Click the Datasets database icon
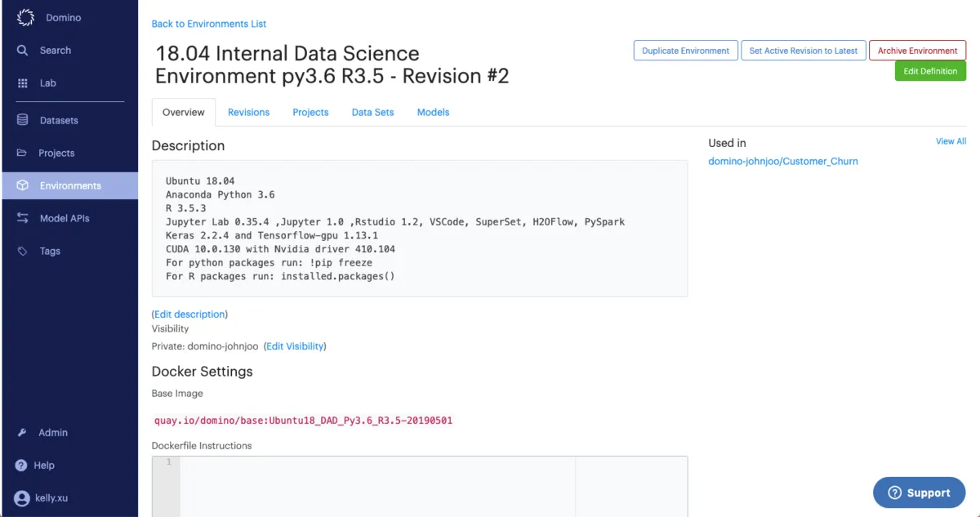This screenshot has width=980, height=517. (23, 120)
